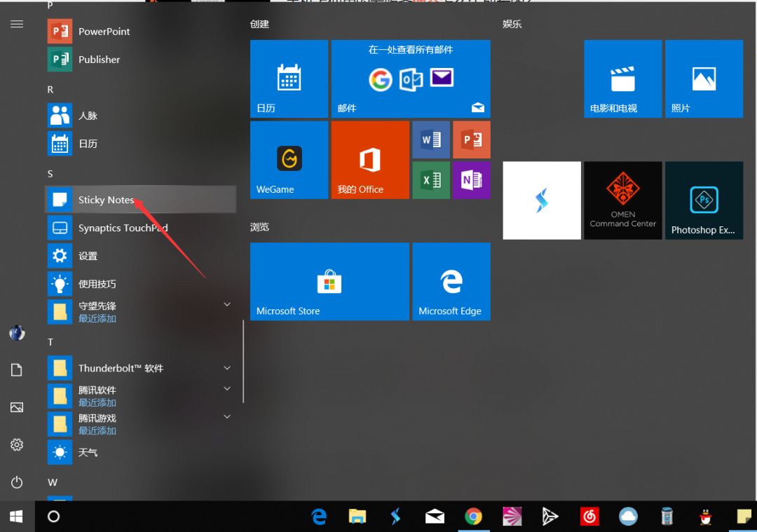
Task: Launch Sticky Notes
Action: pos(140,199)
